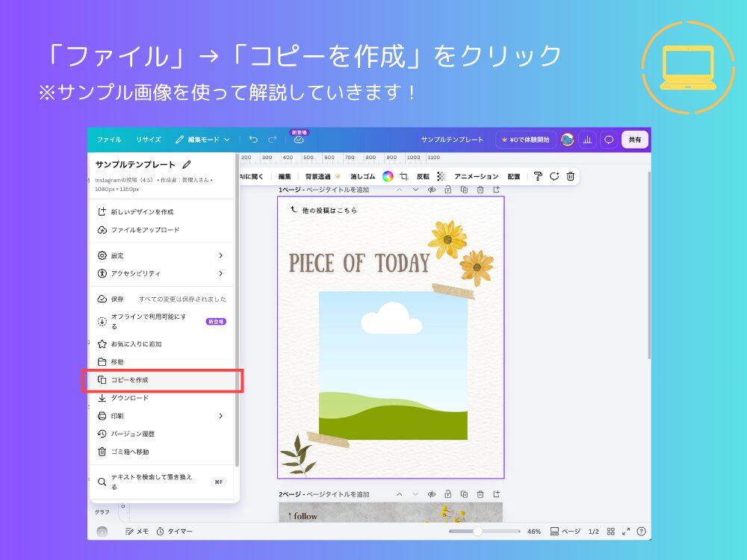Viewport: 747px width, 560px height.
Task: Toggle page 2 lock icon
Action: point(447,494)
